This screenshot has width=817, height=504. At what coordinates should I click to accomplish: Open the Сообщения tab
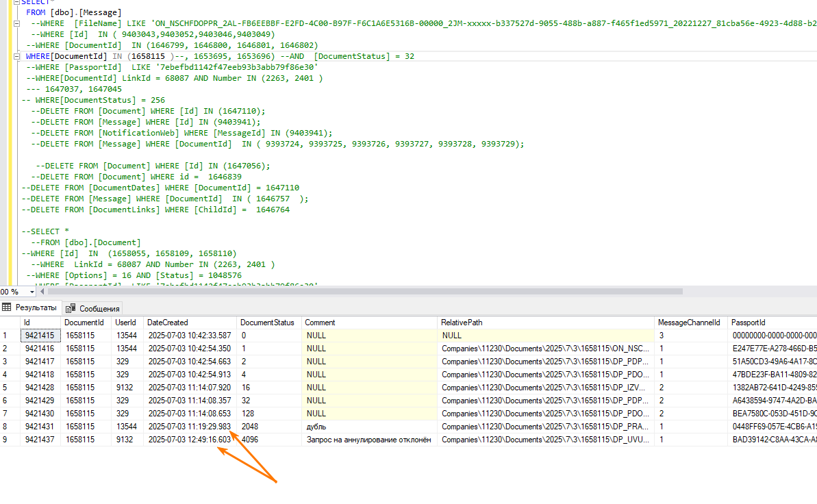click(x=92, y=309)
